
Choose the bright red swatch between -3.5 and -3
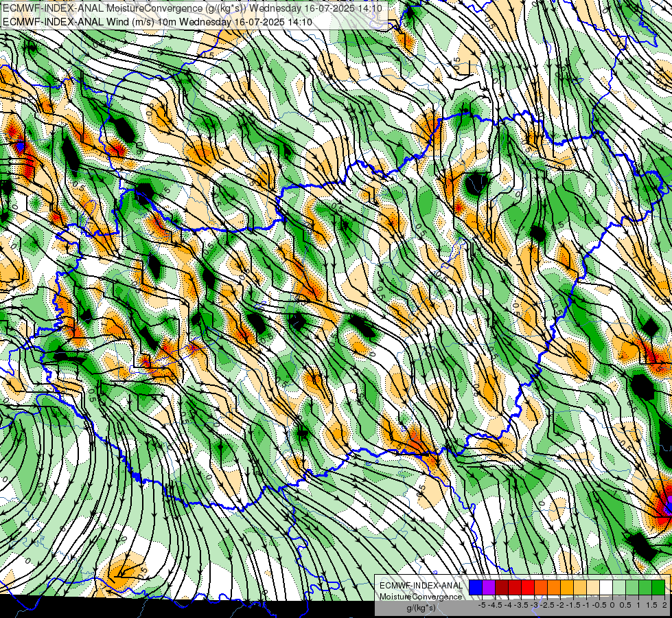(x=528, y=588)
